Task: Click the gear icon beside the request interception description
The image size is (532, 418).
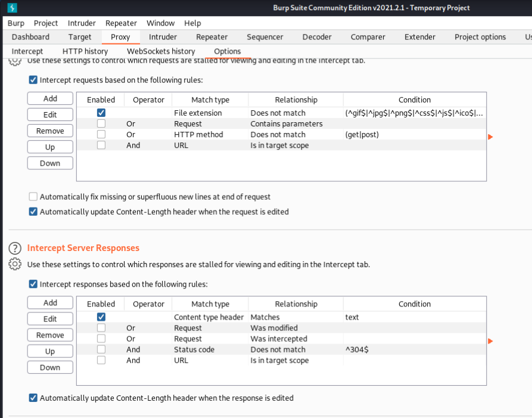Action: (x=15, y=61)
